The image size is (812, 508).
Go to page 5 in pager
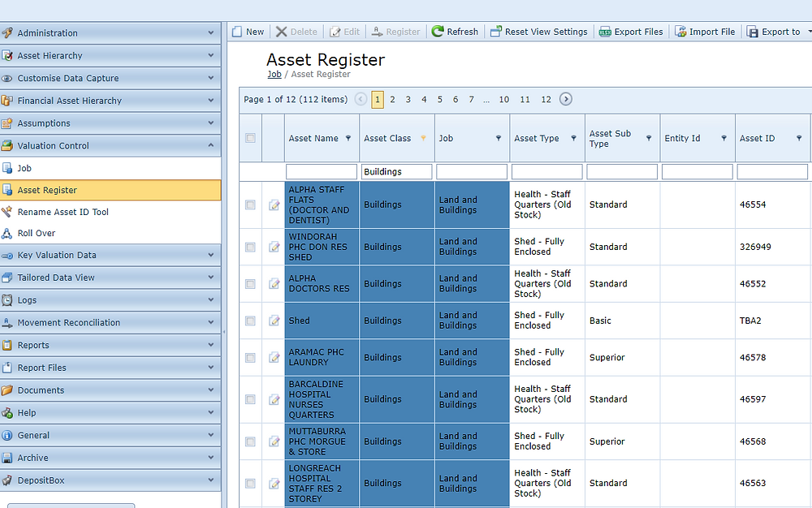pos(439,99)
